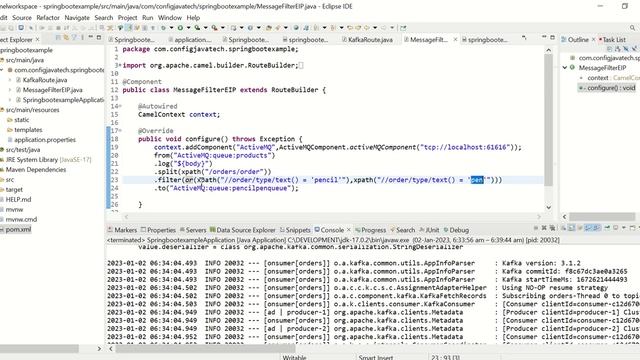
Task: Open External Tools dropdown arrow
Action: [x=222, y=28]
